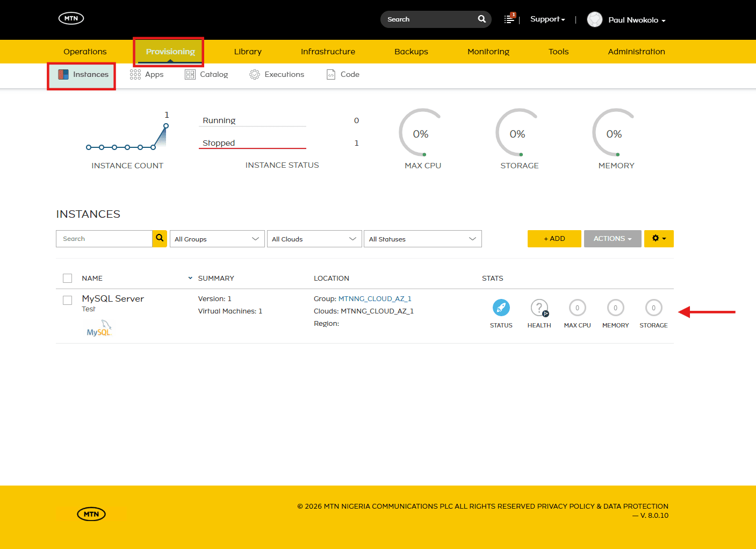This screenshot has height=549, width=756.
Task: Click the Max CPU stat circle in the MySQL Server row
Action: pos(578,308)
